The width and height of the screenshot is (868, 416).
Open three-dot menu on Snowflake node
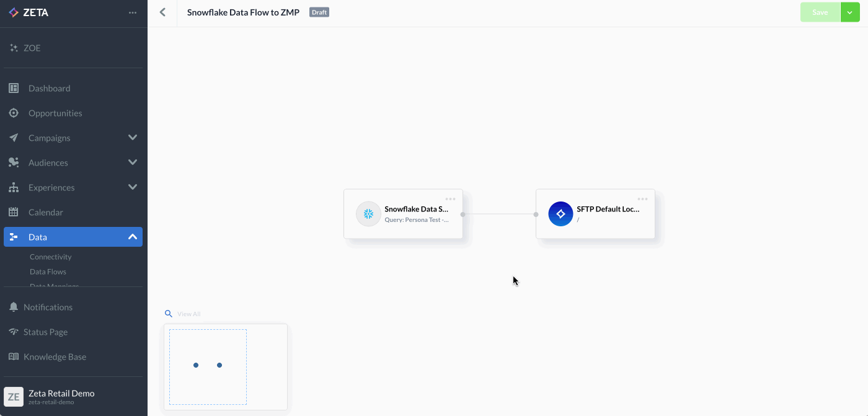(450, 199)
